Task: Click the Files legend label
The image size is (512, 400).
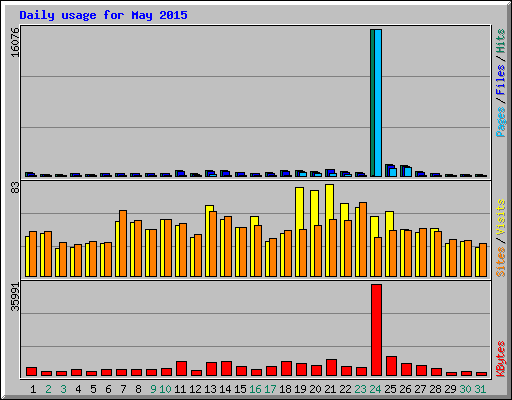Action: click(x=500, y=80)
